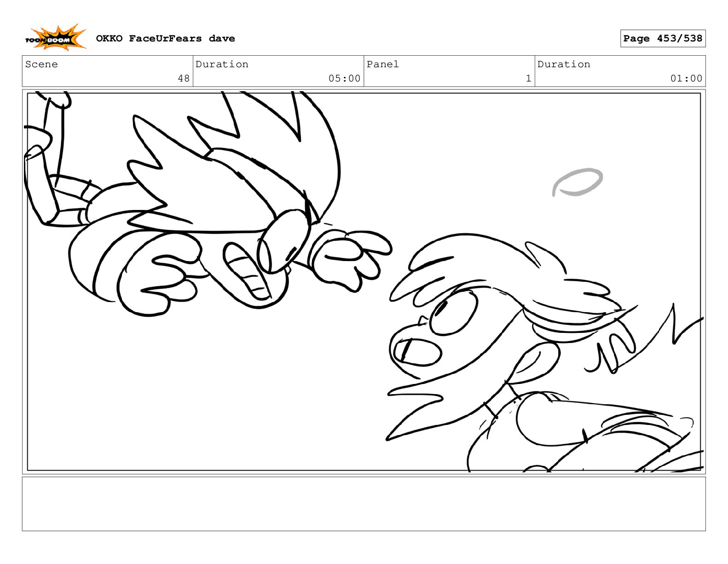The height and width of the screenshot is (564, 728).
Task: Select the title text 'OKKO FaceUrFears dave'
Action: click(x=165, y=39)
